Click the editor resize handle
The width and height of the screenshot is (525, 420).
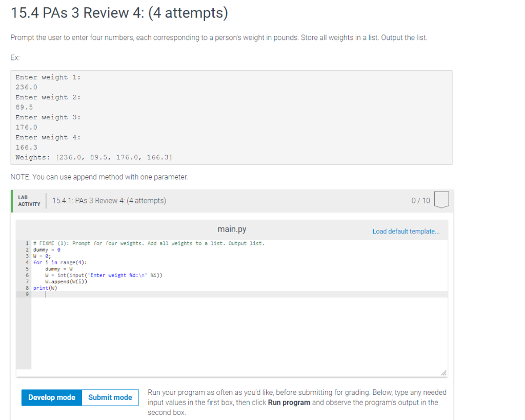click(x=444, y=372)
